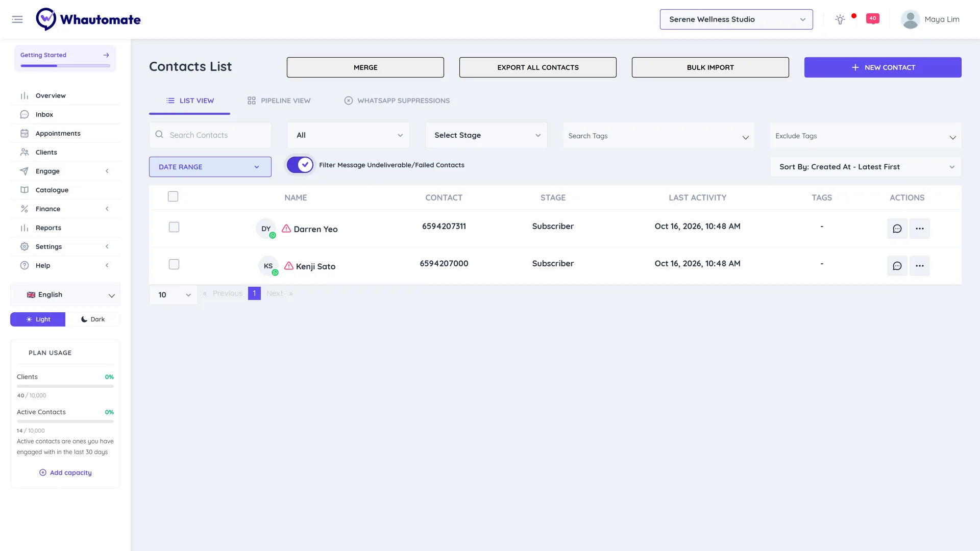Open Sort By Created At dropdown

[866, 167]
